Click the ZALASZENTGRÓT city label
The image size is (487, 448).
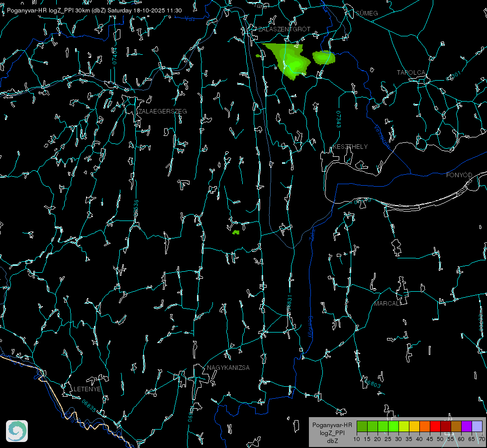[285, 29]
